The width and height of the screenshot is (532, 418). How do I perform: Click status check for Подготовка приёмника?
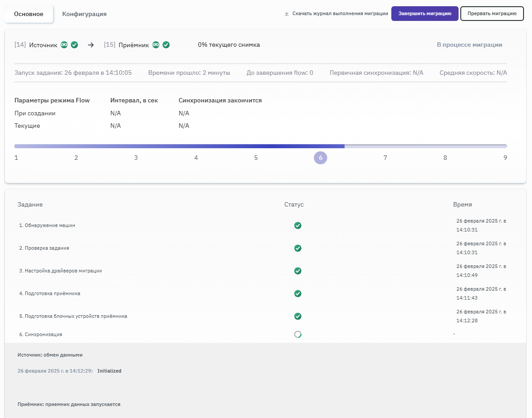(298, 294)
